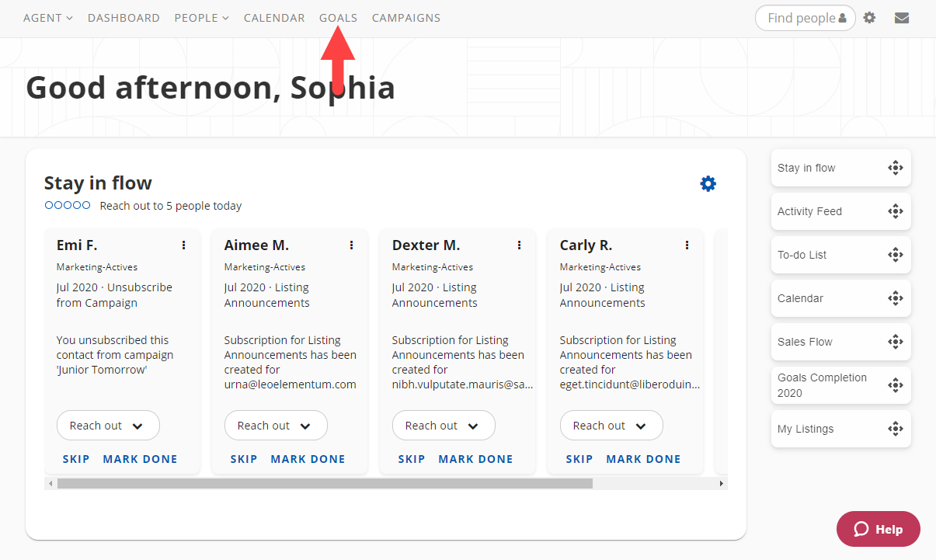Expand the Agent menu
936x560 pixels.
(47, 18)
